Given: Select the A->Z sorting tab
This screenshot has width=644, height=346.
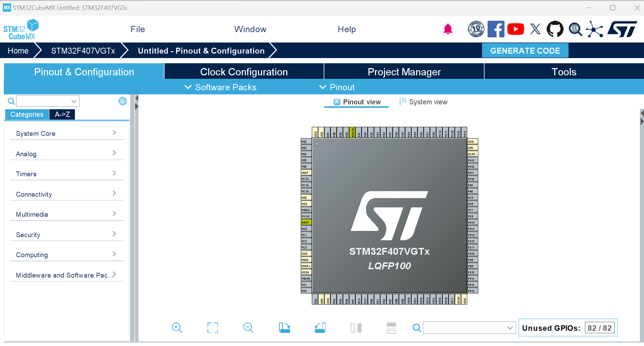Looking at the screenshot, I should pyautogui.click(x=62, y=114).
